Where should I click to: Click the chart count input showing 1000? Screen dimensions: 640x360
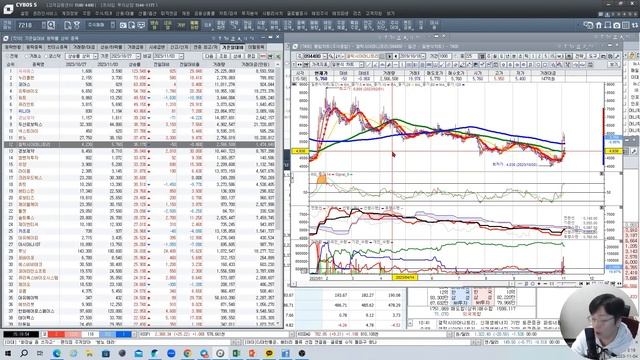pyautogui.click(x=445, y=56)
